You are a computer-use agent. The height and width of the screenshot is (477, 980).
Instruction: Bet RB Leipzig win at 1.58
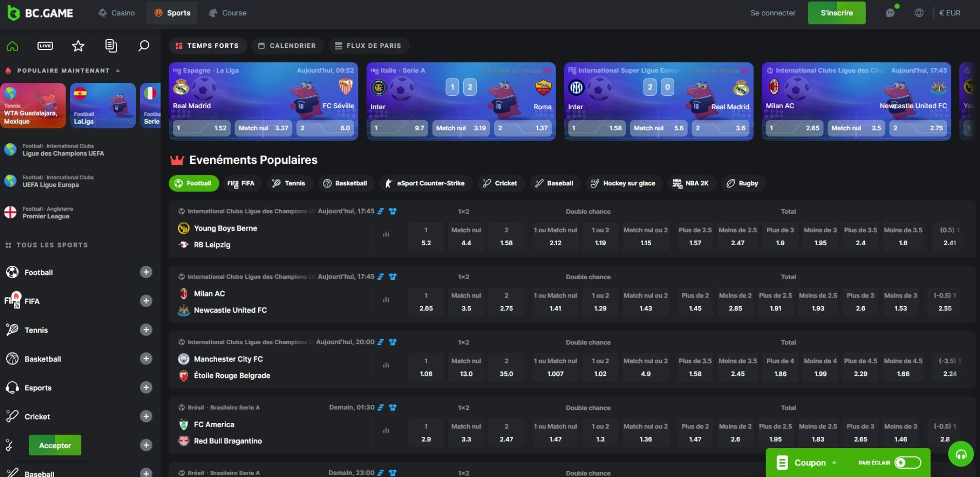506,237
